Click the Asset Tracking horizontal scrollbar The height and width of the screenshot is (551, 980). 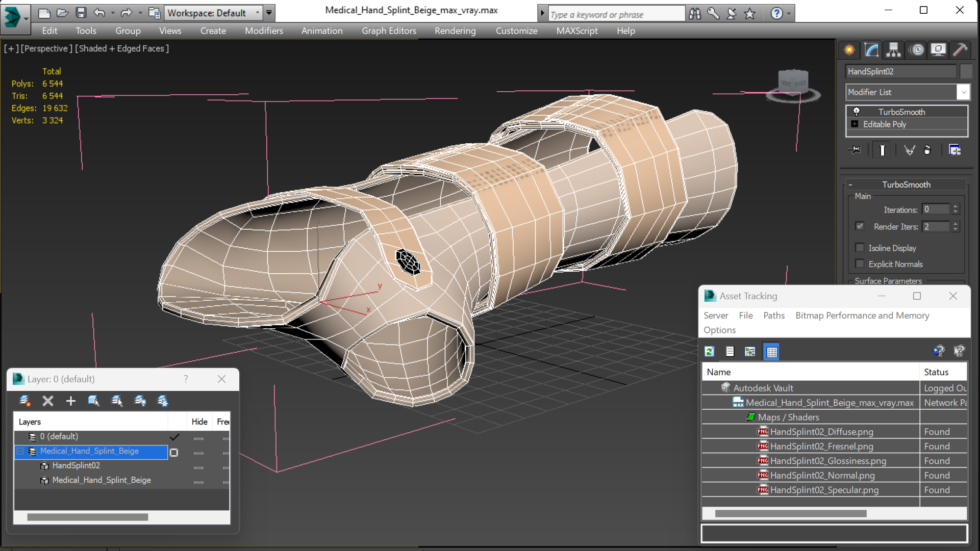coord(790,513)
